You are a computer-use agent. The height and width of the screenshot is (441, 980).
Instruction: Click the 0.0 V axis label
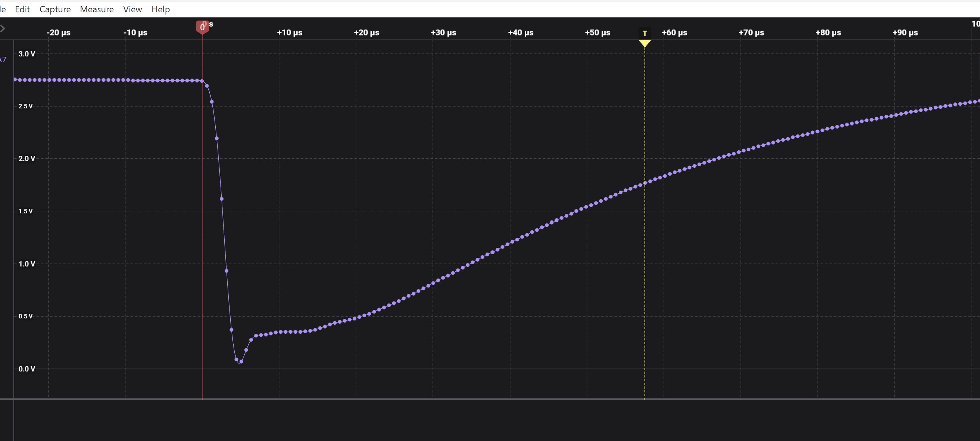(26, 368)
